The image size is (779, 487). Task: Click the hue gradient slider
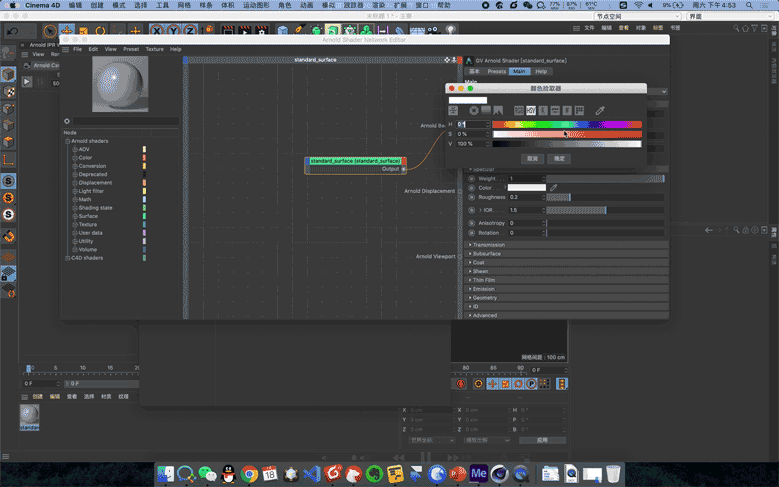pyautogui.click(x=567, y=124)
